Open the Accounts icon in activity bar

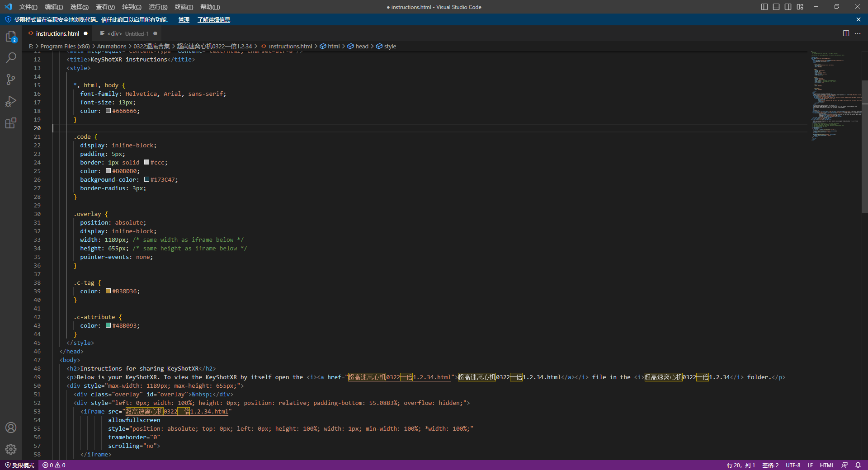pos(11,428)
